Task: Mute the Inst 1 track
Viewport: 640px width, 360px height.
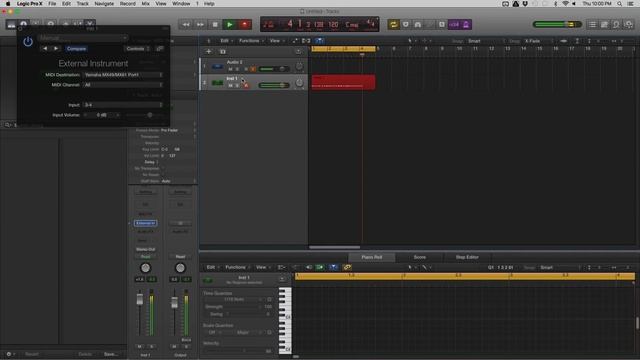Action: [x=230, y=85]
